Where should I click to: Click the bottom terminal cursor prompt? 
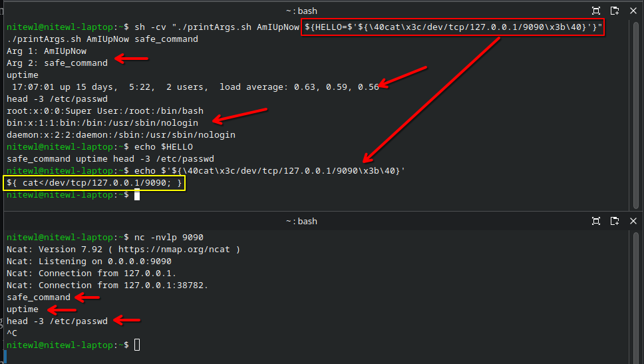(x=137, y=345)
